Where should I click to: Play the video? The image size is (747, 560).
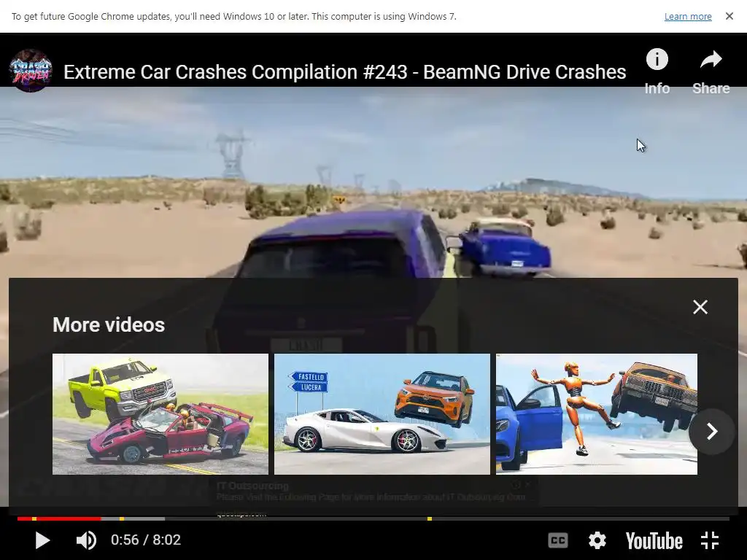click(x=42, y=540)
